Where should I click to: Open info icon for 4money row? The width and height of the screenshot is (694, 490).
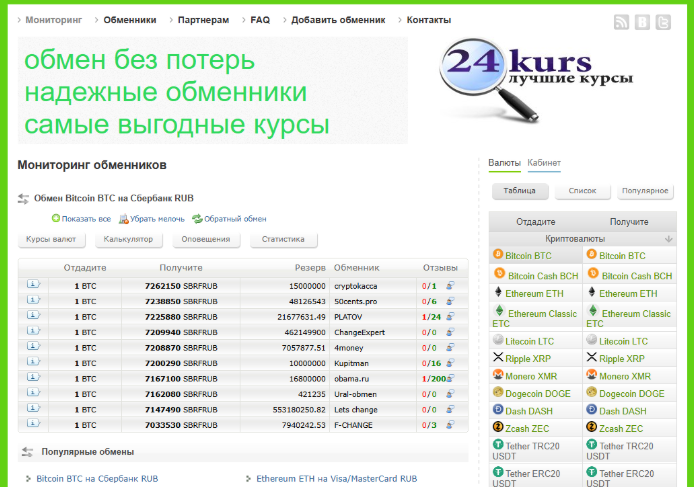click(33, 346)
